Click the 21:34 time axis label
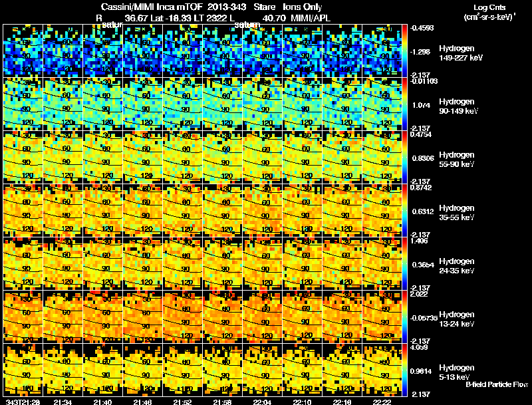The height and width of the screenshot is (405, 532). [x=63, y=402]
